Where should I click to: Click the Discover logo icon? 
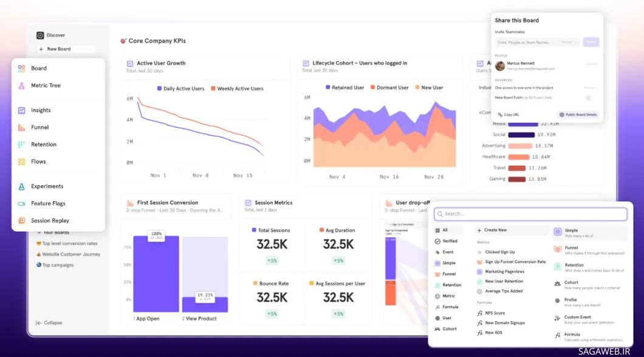coord(40,35)
